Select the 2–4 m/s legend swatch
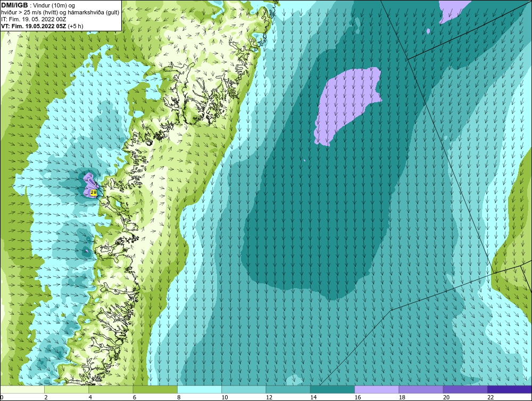The height and width of the screenshot is (401, 532). click(x=66, y=389)
